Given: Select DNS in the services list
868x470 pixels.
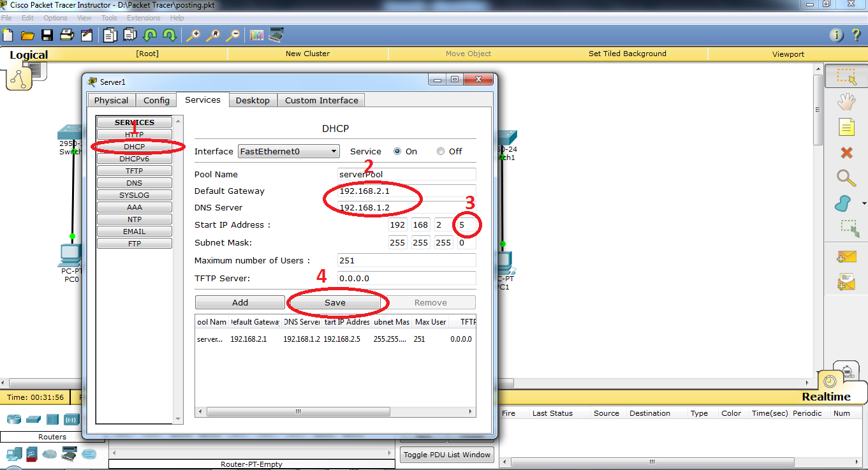Looking at the screenshot, I should pos(135,183).
